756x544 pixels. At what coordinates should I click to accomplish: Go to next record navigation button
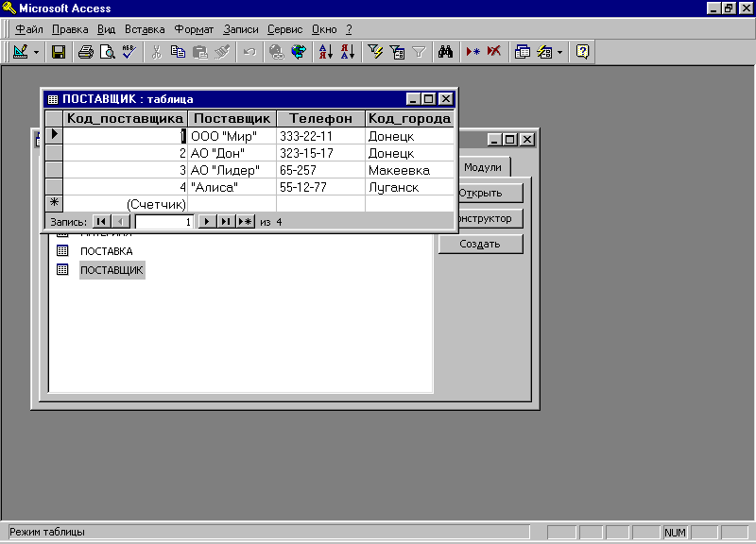[x=207, y=222]
